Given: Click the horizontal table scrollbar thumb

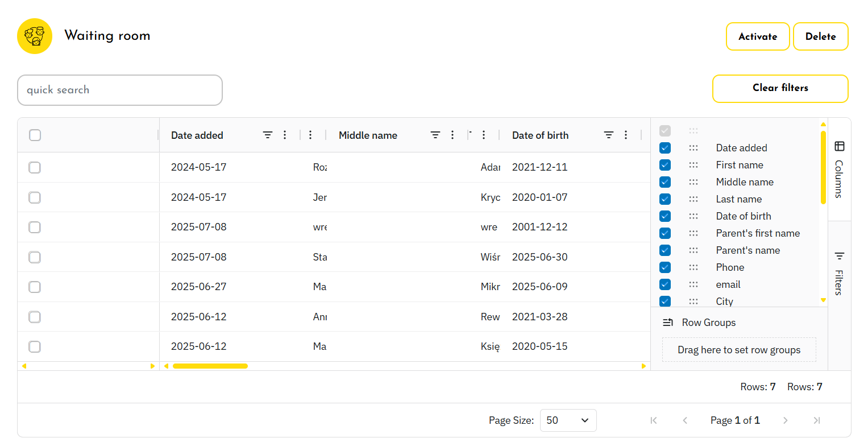Looking at the screenshot, I should pos(210,366).
